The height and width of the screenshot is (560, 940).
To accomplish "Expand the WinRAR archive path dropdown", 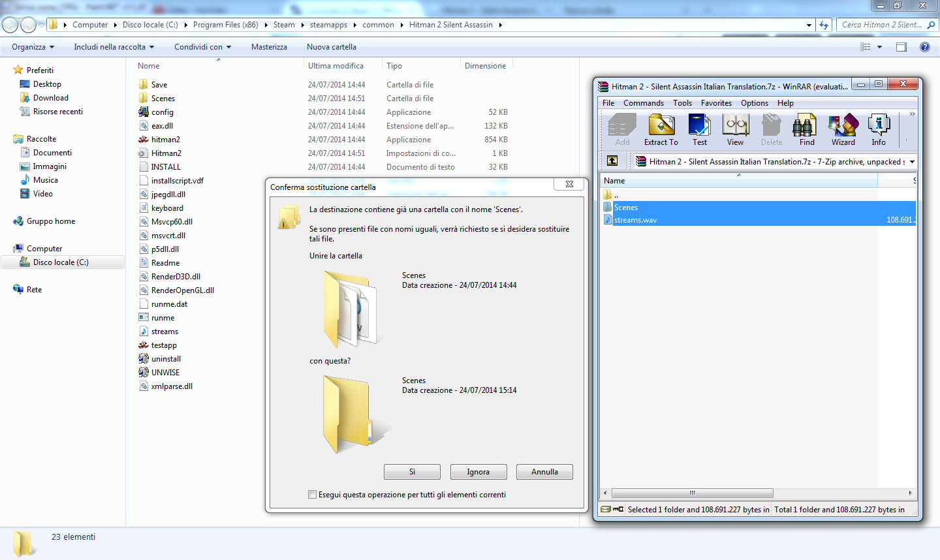I will tap(912, 161).
